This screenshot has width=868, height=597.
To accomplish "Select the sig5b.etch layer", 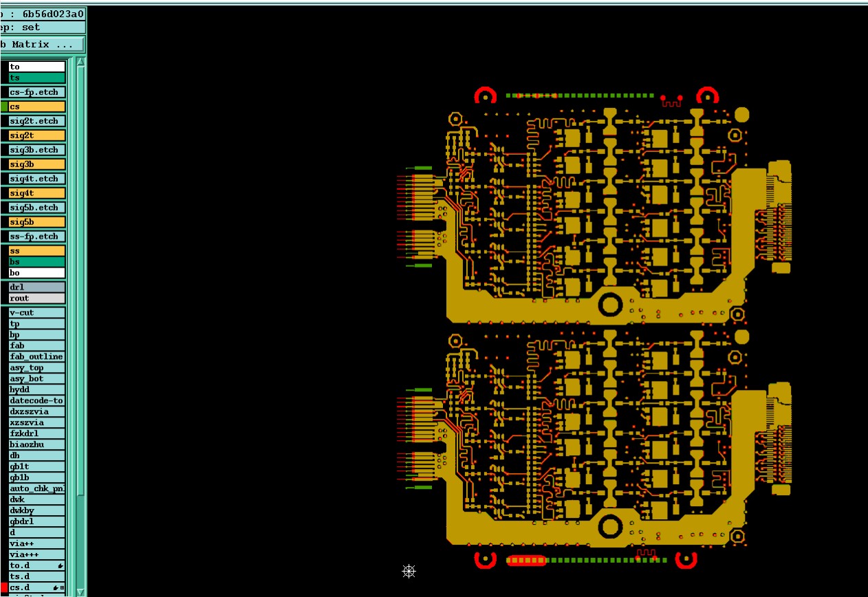I will [37, 208].
